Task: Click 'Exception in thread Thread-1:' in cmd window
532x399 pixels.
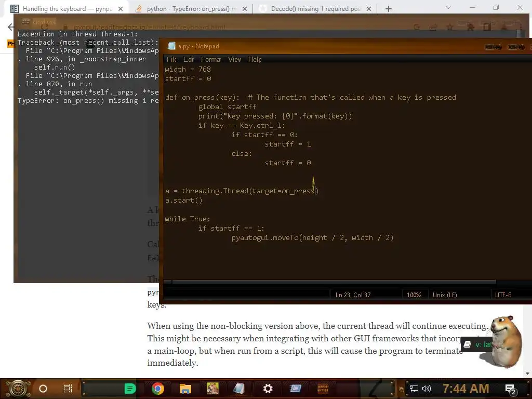Action: (x=78, y=34)
